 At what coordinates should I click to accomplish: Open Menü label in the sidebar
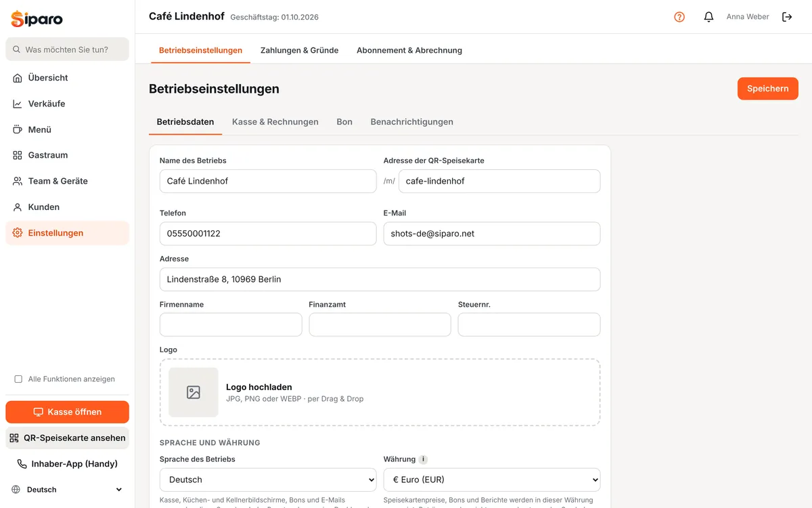(40, 129)
